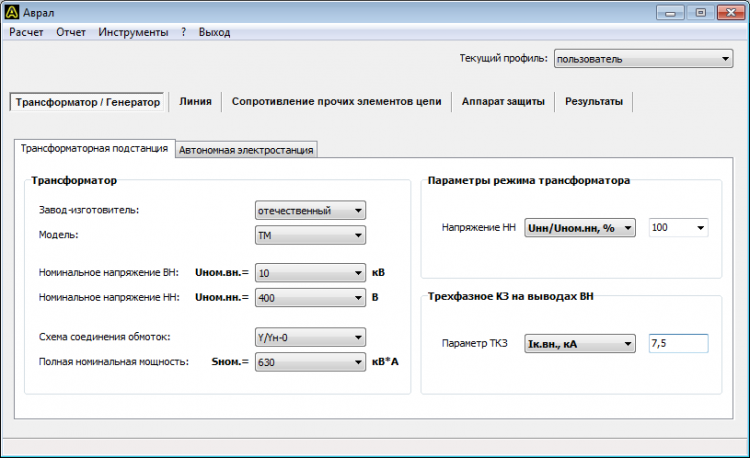Show the Результаты tab
Viewport: 750px width, 458px height.
(594, 102)
